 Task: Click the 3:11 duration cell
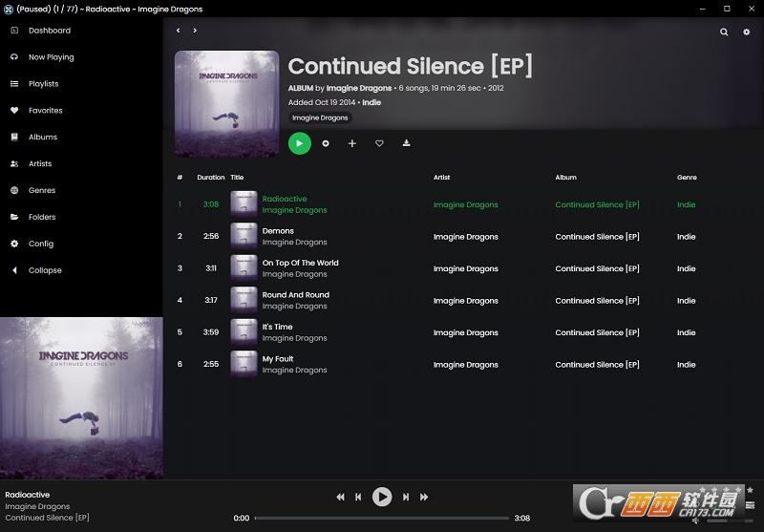click(211, 268)
